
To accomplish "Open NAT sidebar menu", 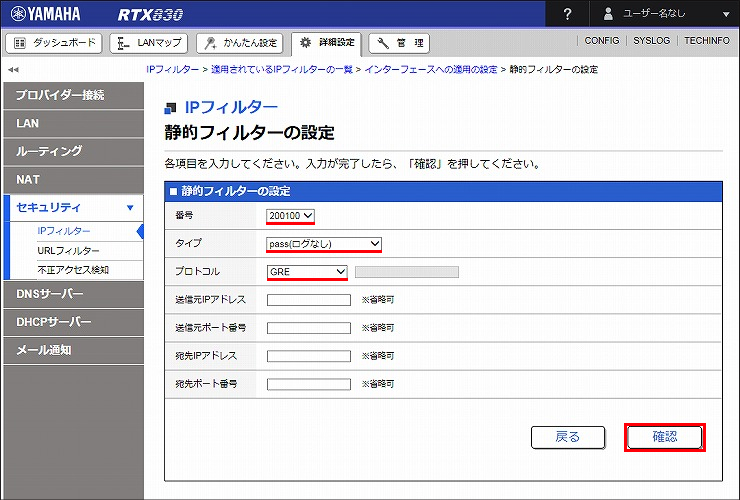I will click(x=74, y=180).
